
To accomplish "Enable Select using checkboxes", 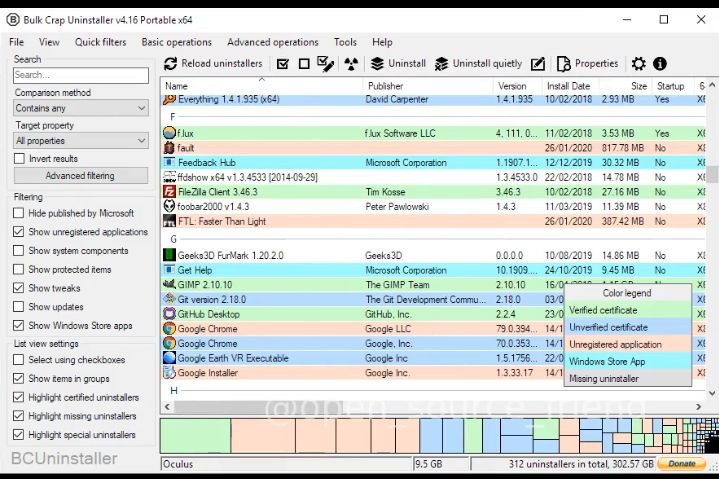I will pyautogui.click(x=18, y=360).
